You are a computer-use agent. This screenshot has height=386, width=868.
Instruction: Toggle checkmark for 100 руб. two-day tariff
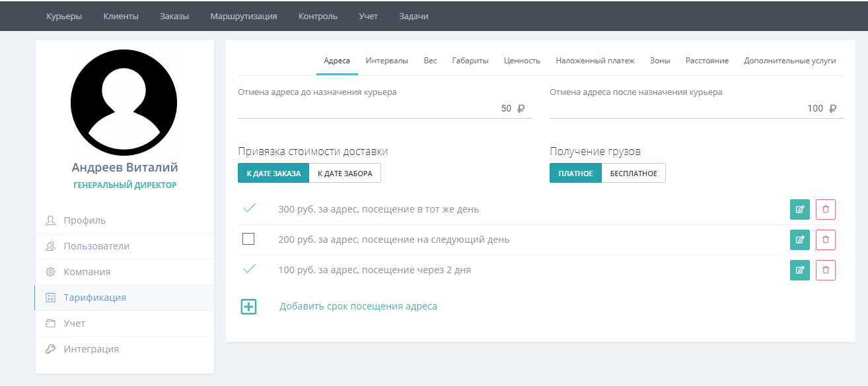click(249, 269)
